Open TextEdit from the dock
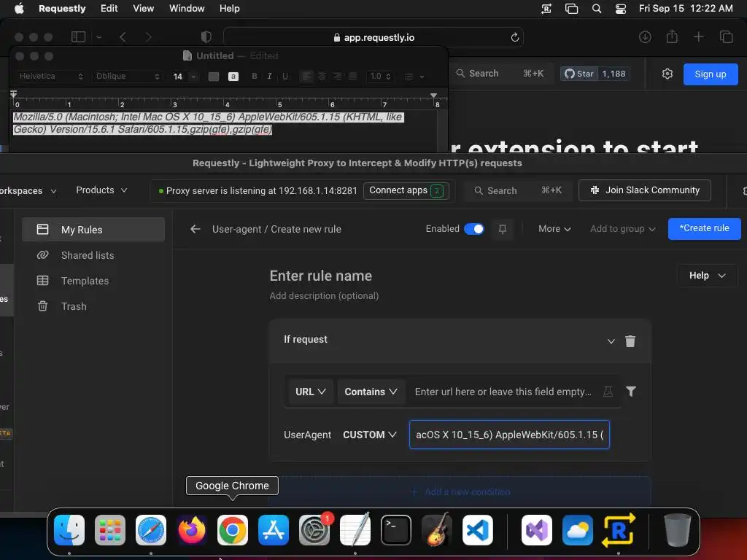Viewport: 747px width, 560px height. (x=355, y=530)
